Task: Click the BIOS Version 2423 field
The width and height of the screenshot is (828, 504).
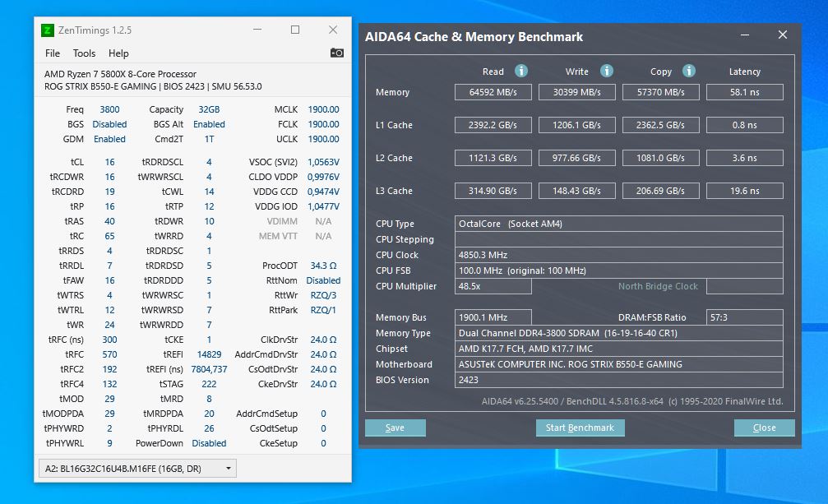Action: pyautogui.click(x=618, y=380)
